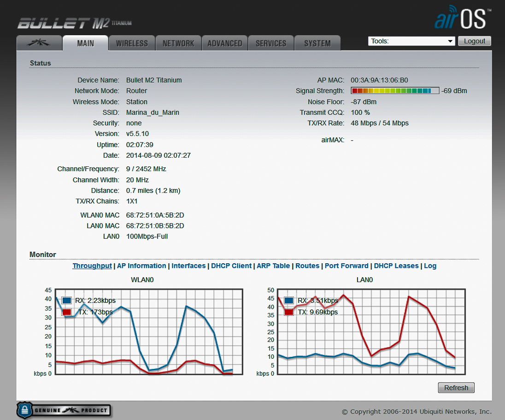Click the Security value 'none'
The image size is (505, 420).
pos(134,123)
